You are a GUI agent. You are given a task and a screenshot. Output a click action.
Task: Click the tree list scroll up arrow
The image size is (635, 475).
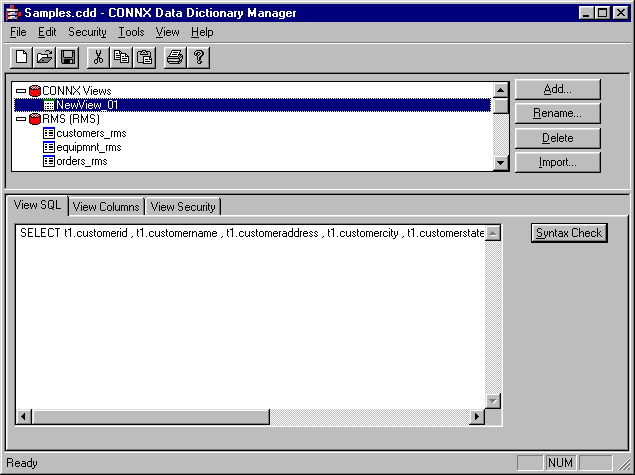coord(501,90)
